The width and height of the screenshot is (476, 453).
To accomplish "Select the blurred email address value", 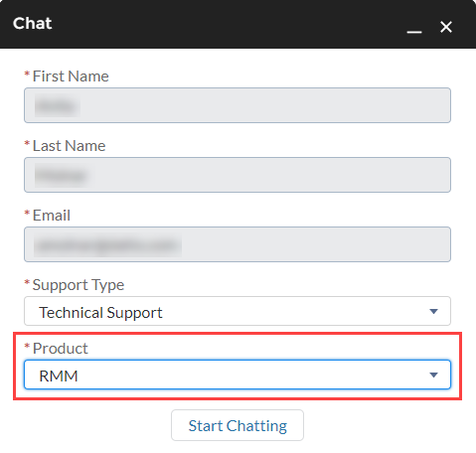I will point(107,245).
